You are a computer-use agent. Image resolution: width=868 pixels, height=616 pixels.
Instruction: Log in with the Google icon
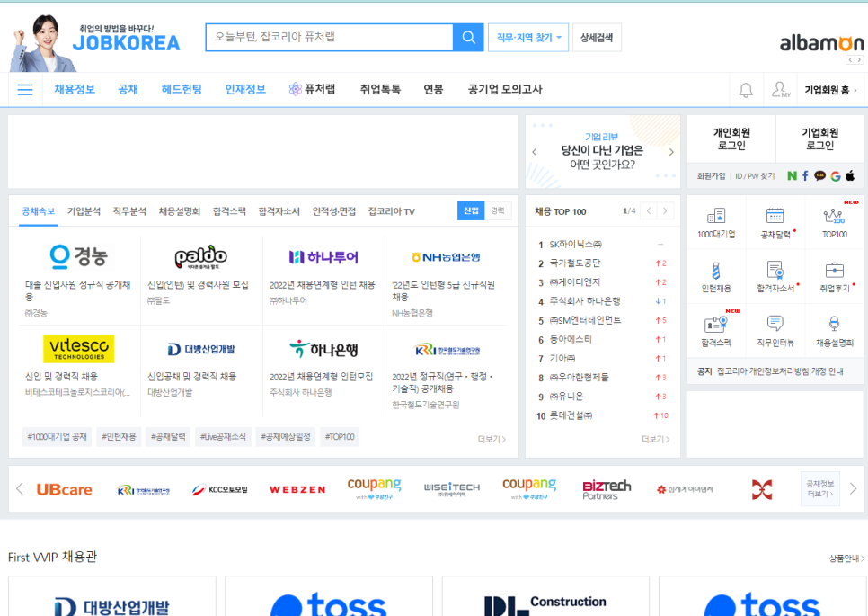click(x=836, y=175)
